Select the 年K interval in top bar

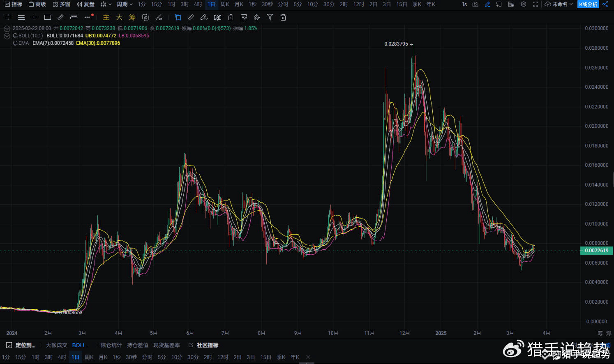tap(431, 4)
